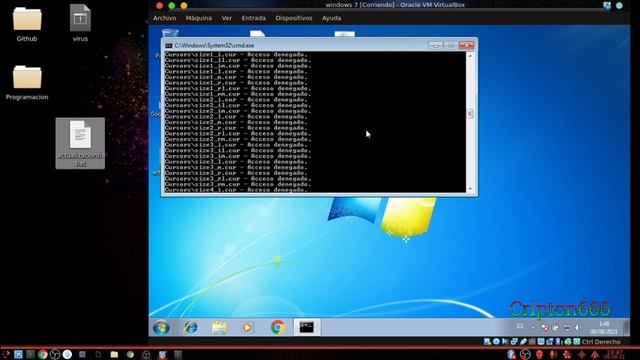Click the cmd vertical scrollbar thumb

click(470, 113)
